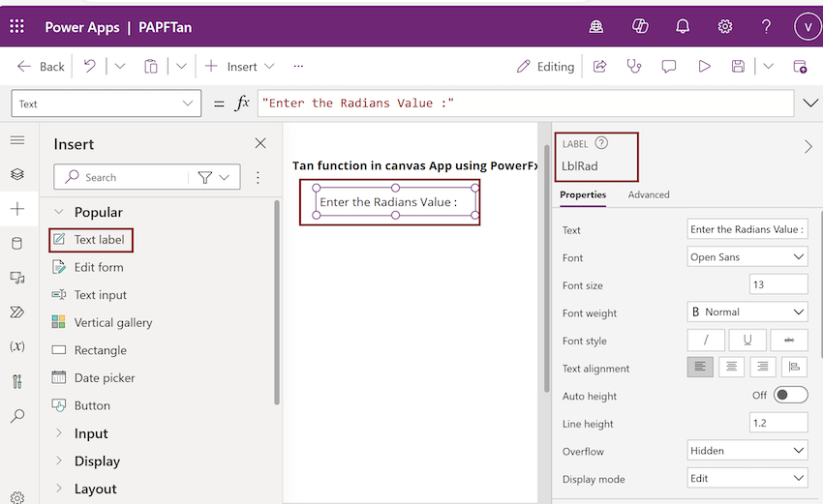Click the Publish icon in toolbar
This screenshot has height=504, width=823.
click(800, 67)
